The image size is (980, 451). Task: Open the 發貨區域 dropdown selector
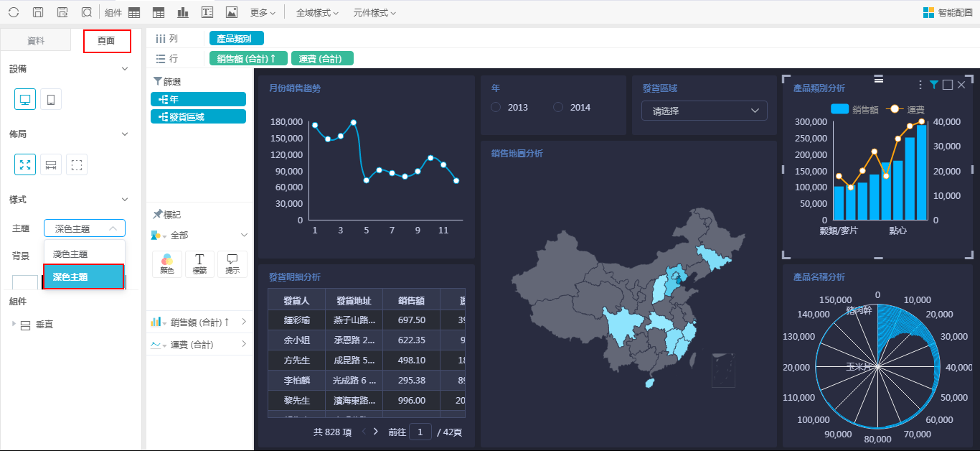[704, 111]
